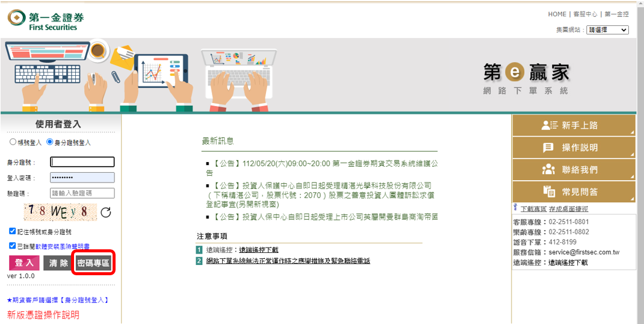The height and width of the screenshot is (324, 644).
Task: Click the 第e贏家 system logo
Action: click(x=525, y=78)
